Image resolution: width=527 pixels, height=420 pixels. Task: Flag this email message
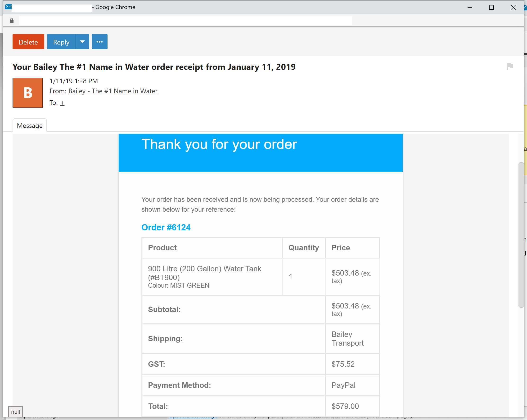tap(510, 66)
